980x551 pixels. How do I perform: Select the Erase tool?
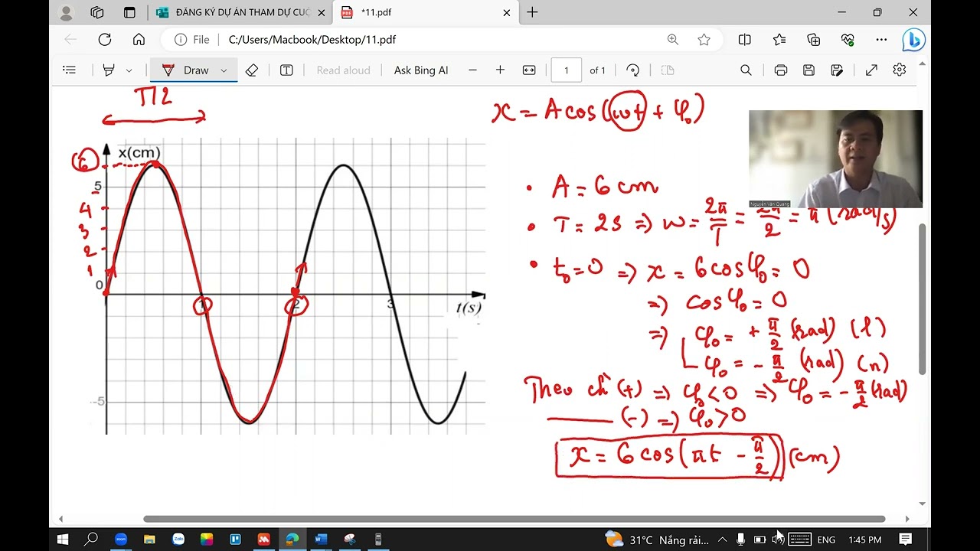click(252, 70)
